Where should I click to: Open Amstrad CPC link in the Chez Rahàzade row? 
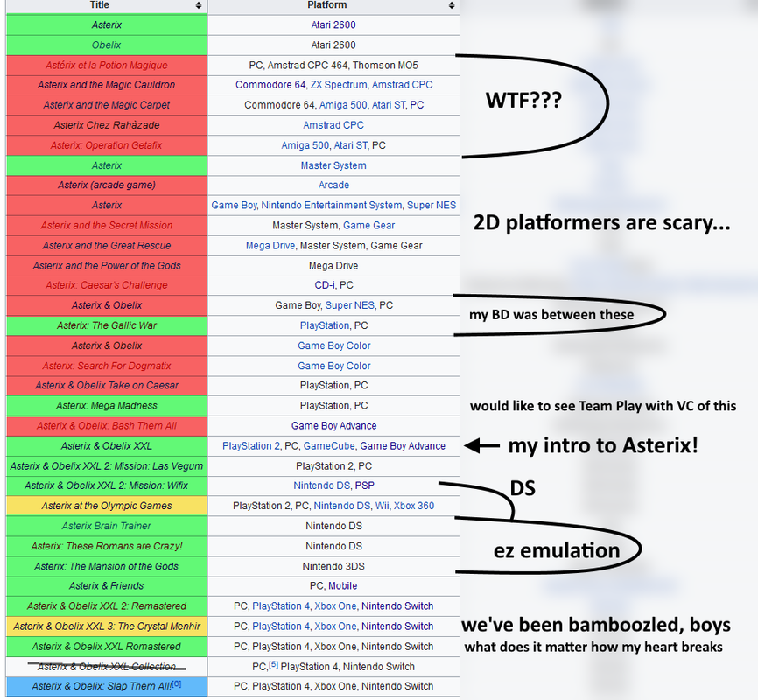click(x=333, y=125)
